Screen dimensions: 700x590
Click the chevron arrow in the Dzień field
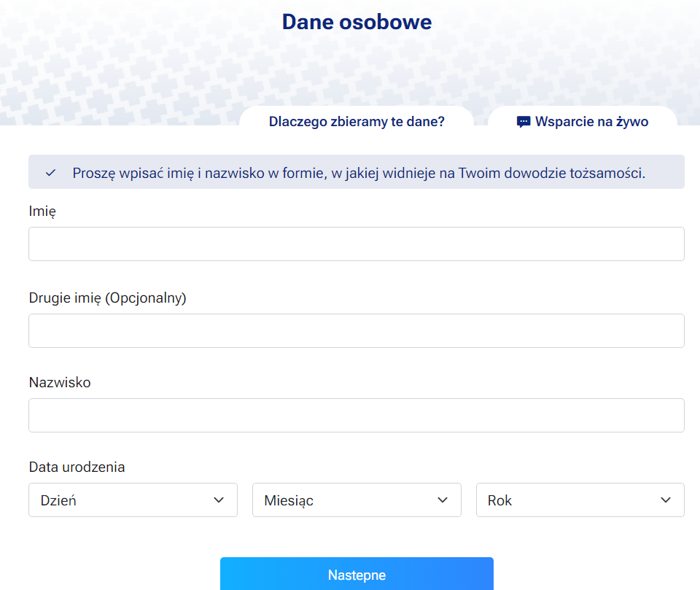tap(218, 500)
